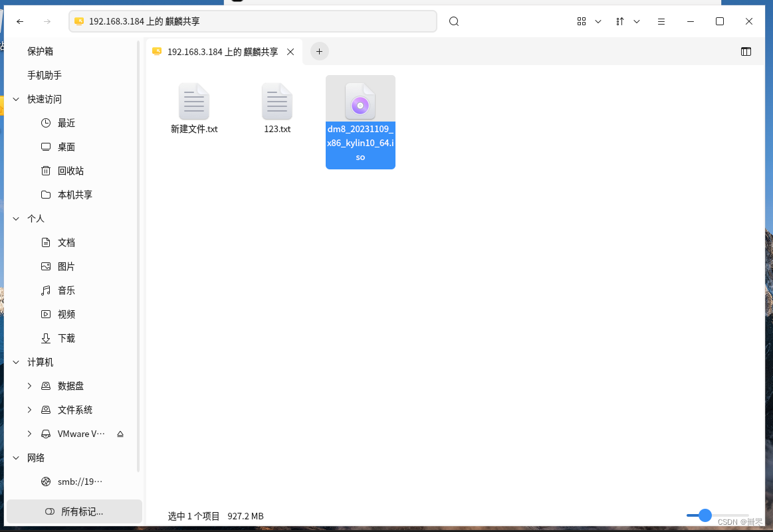The height and width of the screenshot is (532, 773).
Task: Open 桌面 desktop folder
Action: pos(66,147)
